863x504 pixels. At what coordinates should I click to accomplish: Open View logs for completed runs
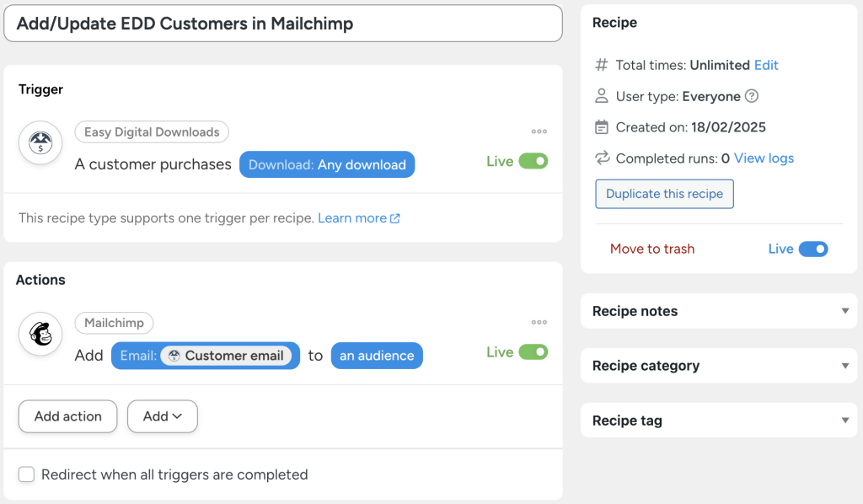coord(763,158)
